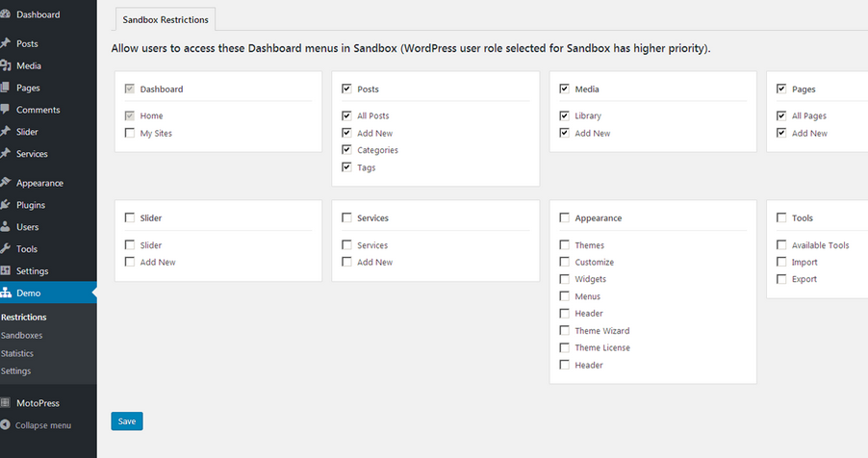This screenshot has width=868, height=458.
Task: Open Sandboxes submenu under Demo
Action: click(x=21, y=335)
